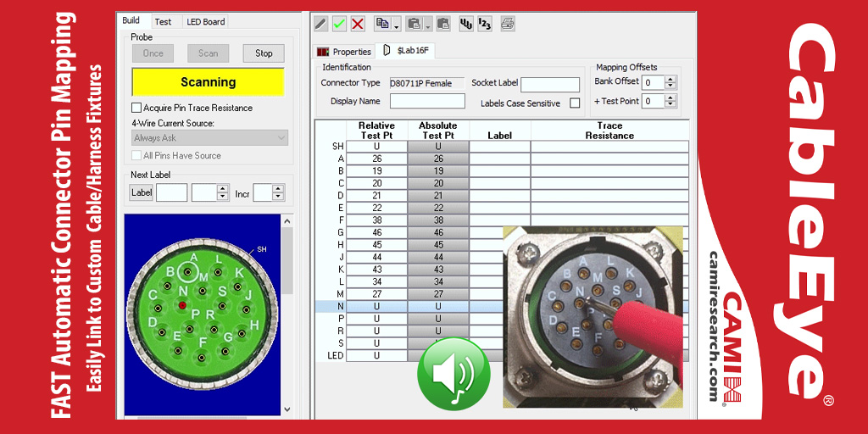Click the copy pages toolbar icon

tap(382, 24)
